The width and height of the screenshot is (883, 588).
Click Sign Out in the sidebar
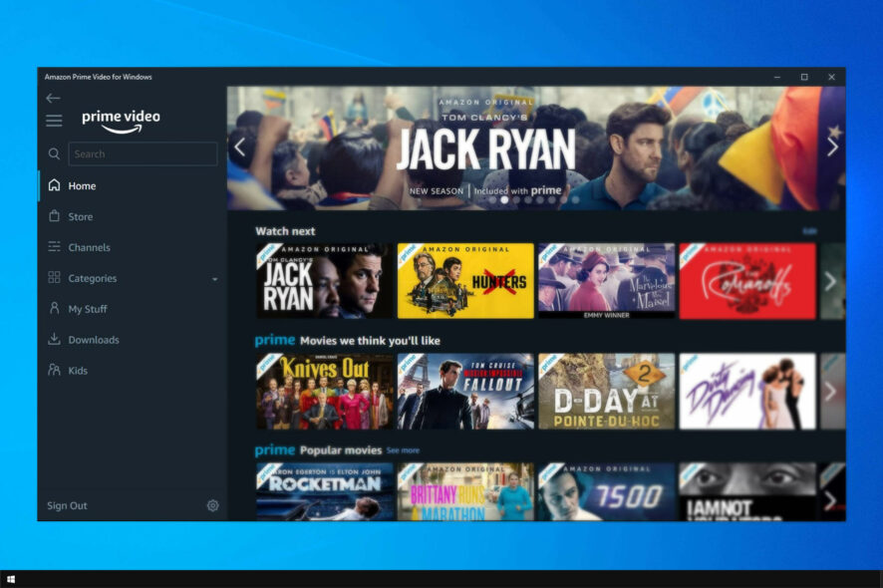pos(67,505)
